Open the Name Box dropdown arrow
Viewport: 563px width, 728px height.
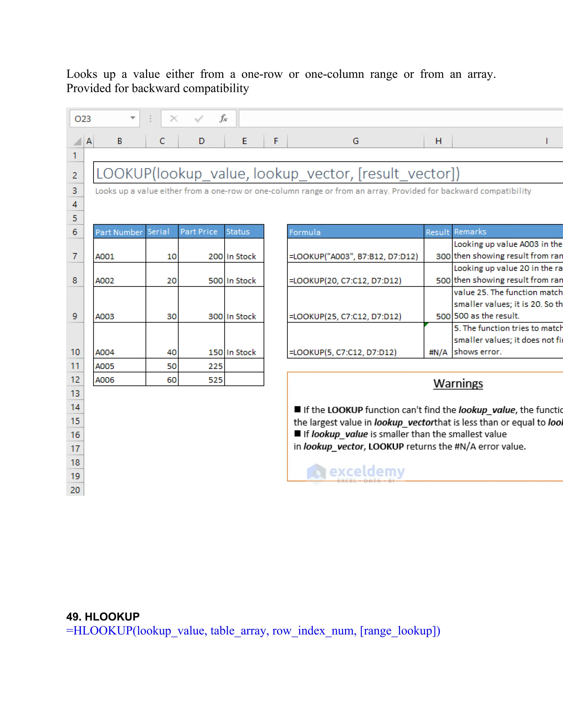point(133,118)
